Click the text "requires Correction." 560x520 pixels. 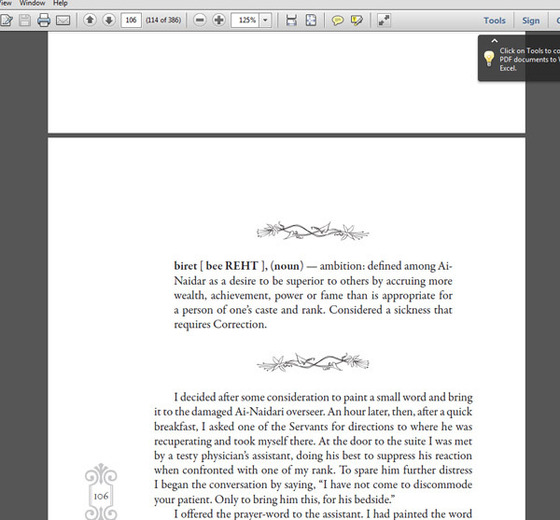pyautogui.click(x=220, y=324)
